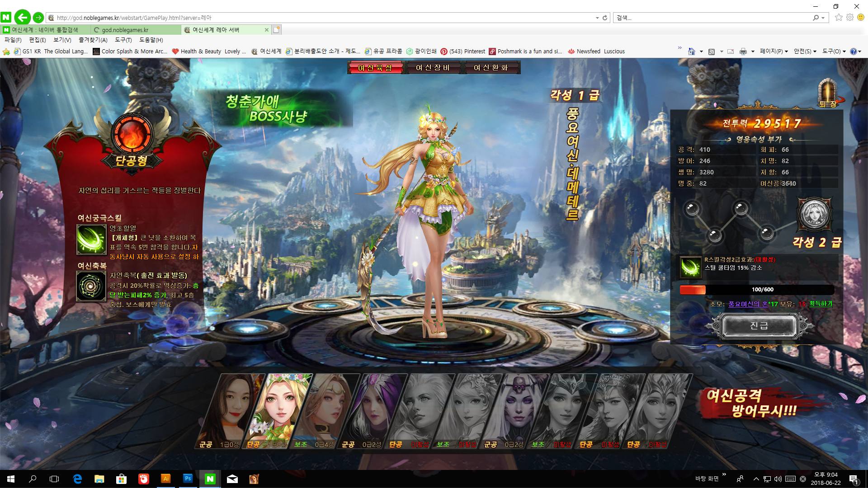Expand the print options dropdown arrow
Screen dimensions: 868x488
click(753, 52)
